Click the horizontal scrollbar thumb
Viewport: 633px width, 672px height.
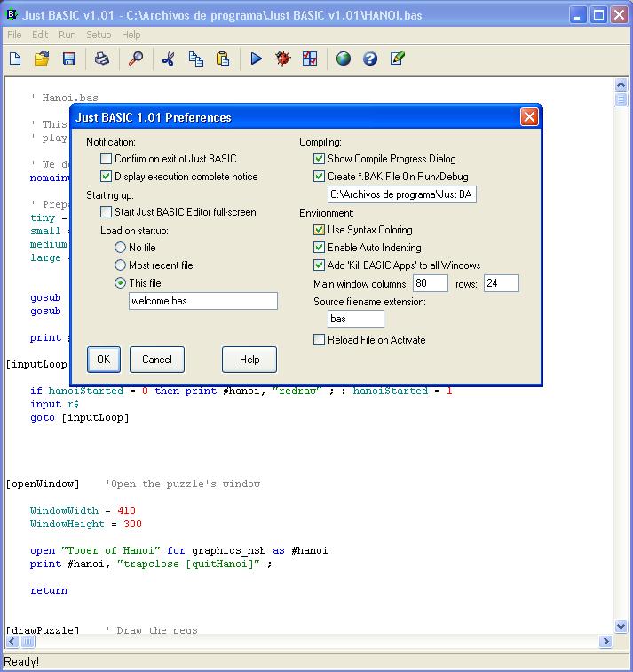click(28, 641)
